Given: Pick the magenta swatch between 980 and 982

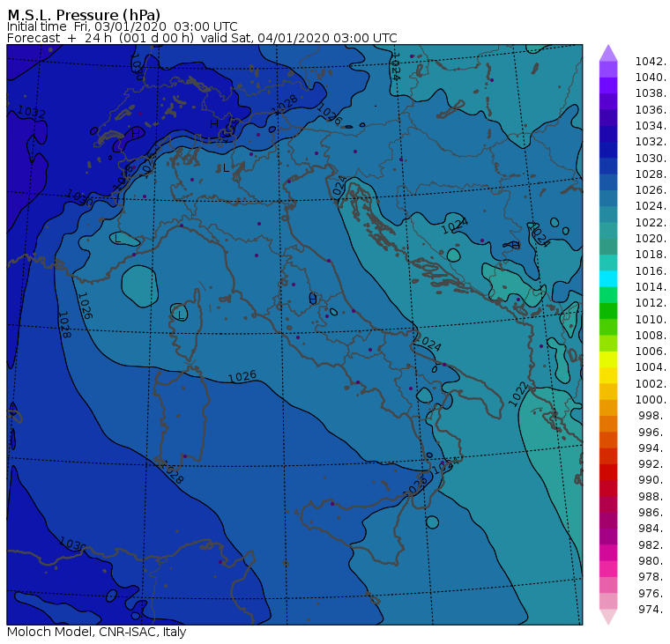Looking at the screenshot, I should [608, 552].
